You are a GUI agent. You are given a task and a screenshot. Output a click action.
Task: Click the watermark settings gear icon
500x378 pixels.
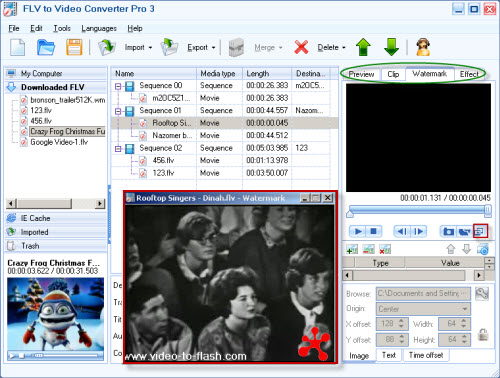[483, 249]
